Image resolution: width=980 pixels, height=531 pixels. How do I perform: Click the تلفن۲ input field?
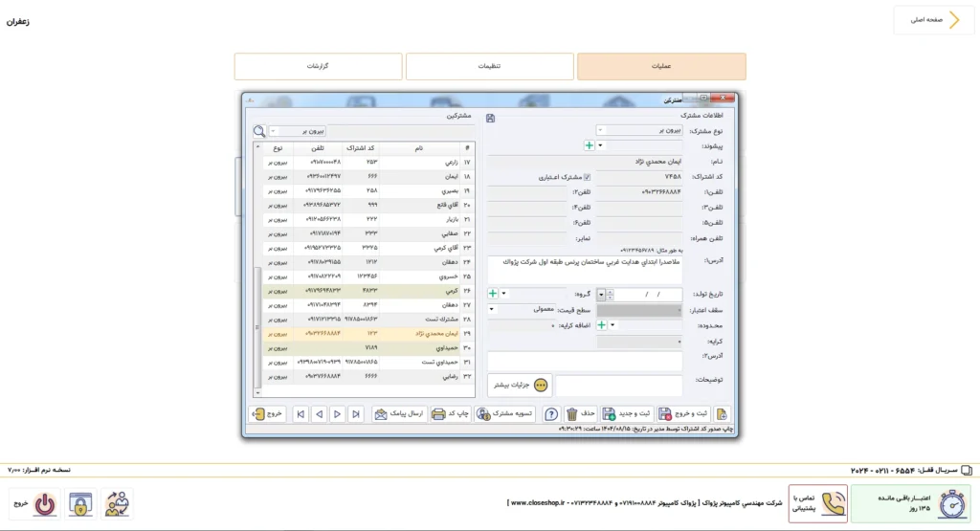click(527, 191)
